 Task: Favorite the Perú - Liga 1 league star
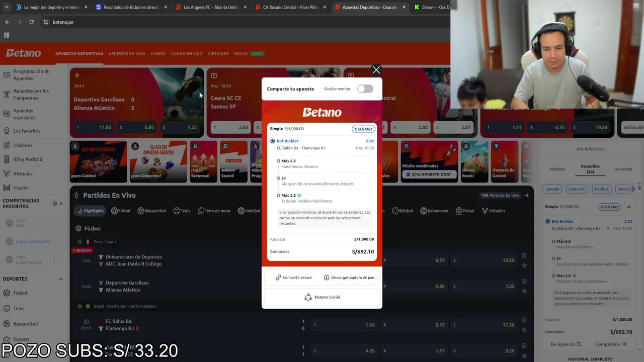(x=79, y=242)
